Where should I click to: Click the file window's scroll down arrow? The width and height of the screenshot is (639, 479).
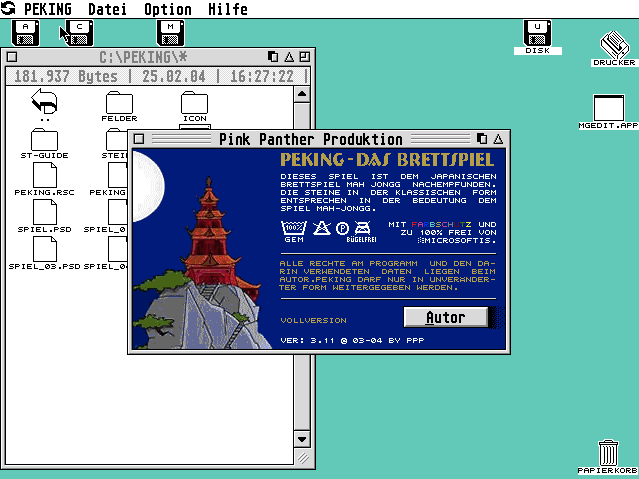[x=302, y=439]
